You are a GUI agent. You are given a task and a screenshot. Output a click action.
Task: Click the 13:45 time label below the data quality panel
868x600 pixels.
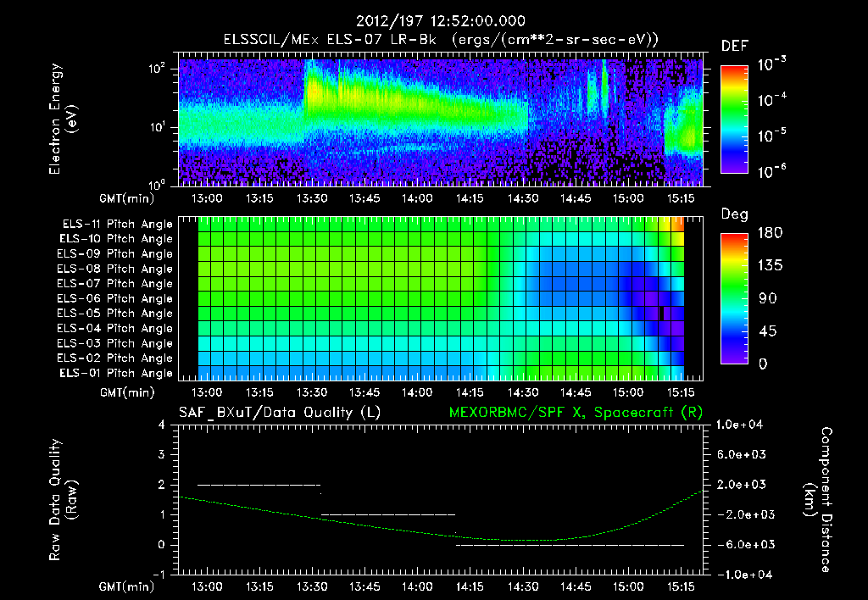[x=364, y=586]
